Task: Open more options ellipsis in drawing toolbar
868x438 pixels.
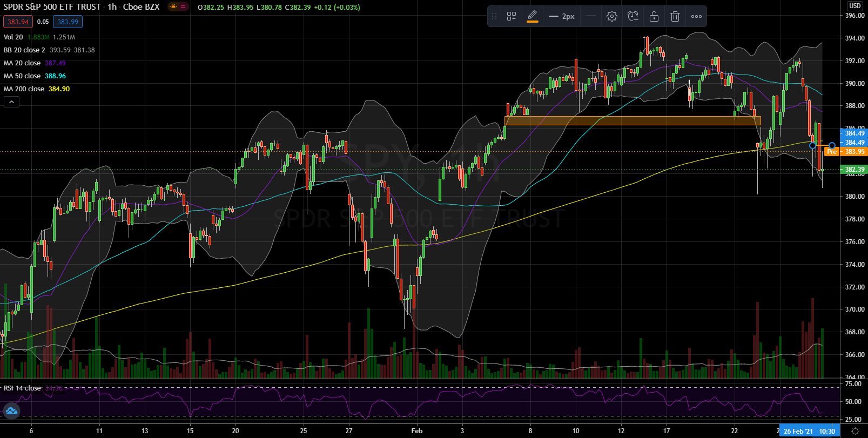Action: pyautogui.click(x=697, y=16)
